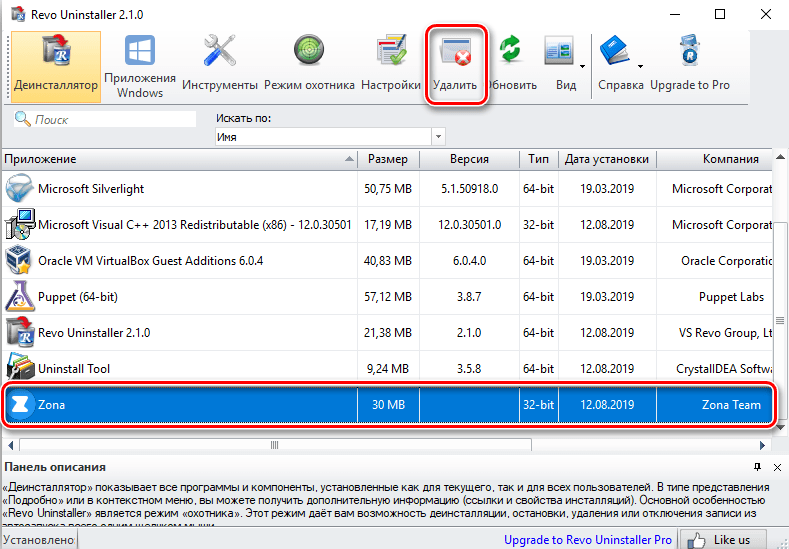The width and height of the screenshot is (789, 549).
Task: Expand the Справка dropdown arrow
Action: 641,66
